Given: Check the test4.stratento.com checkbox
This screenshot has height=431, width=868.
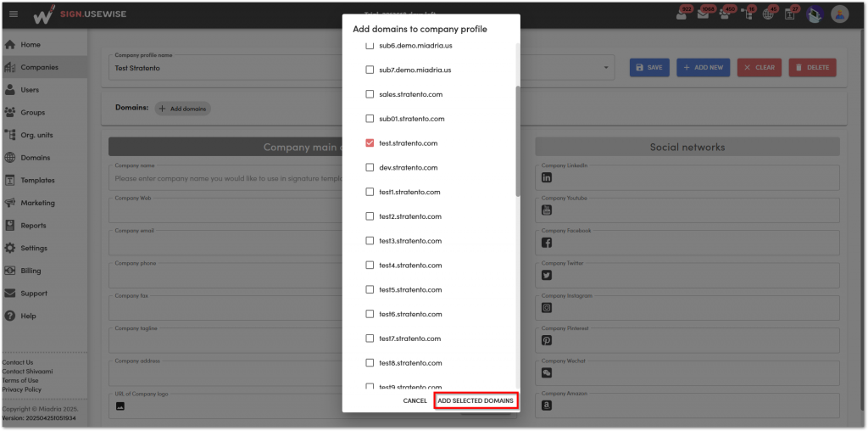Looking at the screenshot, I should tap(370, 265).
